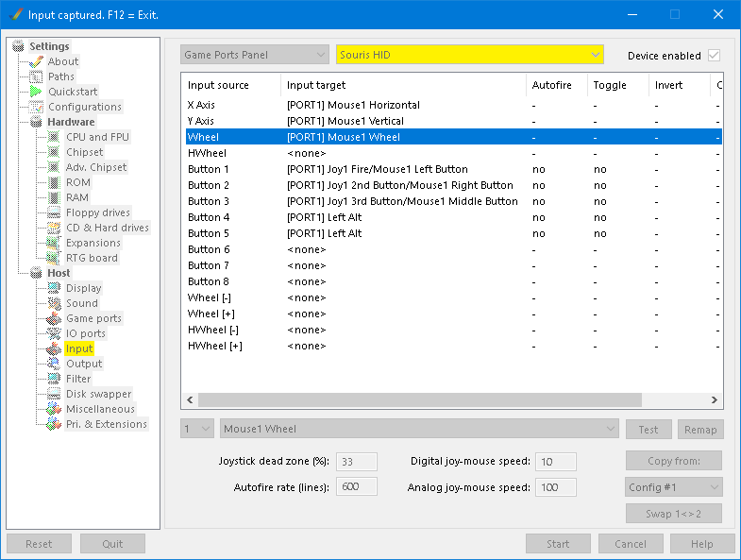This screenshot has width=741, height=560.
Task: Click the Test button
Action: click(x=648, y=430)
